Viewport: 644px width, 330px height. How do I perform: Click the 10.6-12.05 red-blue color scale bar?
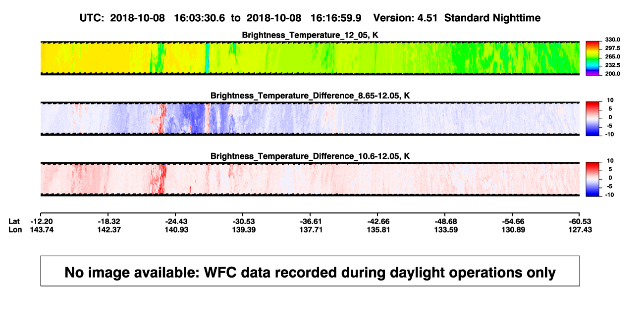pos(593,179)
